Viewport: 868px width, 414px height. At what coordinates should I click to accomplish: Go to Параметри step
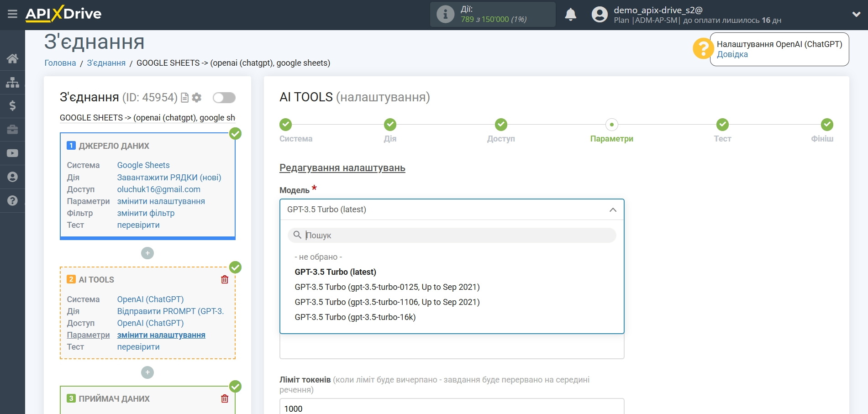tap(612, 125)
